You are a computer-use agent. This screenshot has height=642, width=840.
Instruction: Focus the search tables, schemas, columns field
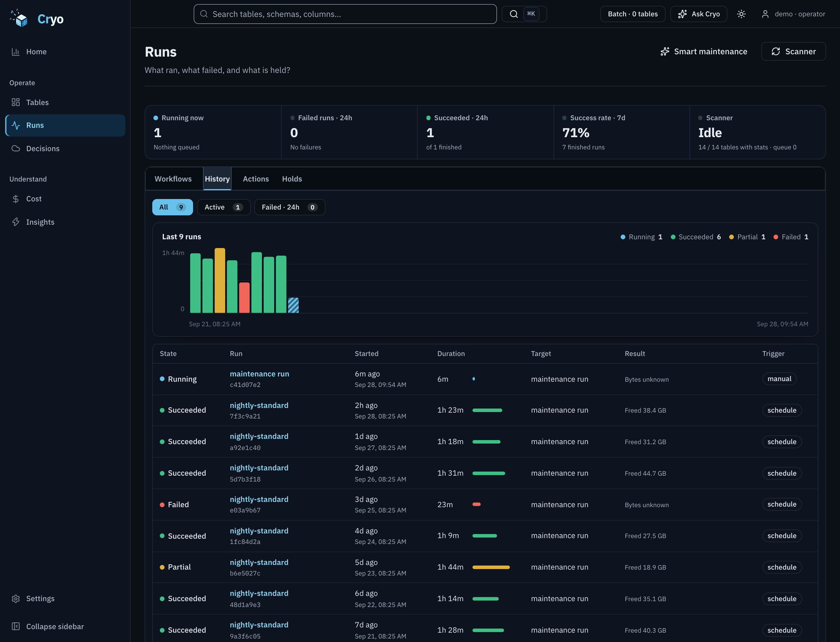pyautogui.click(x=345, y=14)
